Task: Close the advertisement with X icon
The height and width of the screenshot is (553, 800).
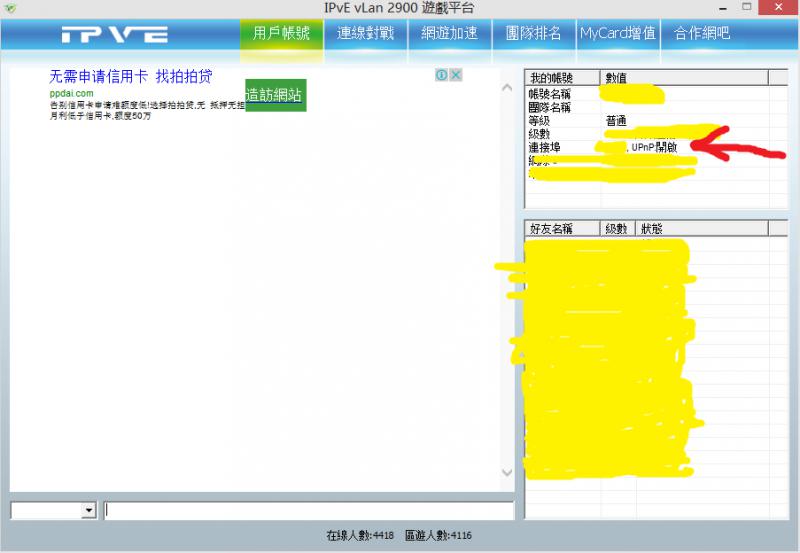Action: (456, 75)
